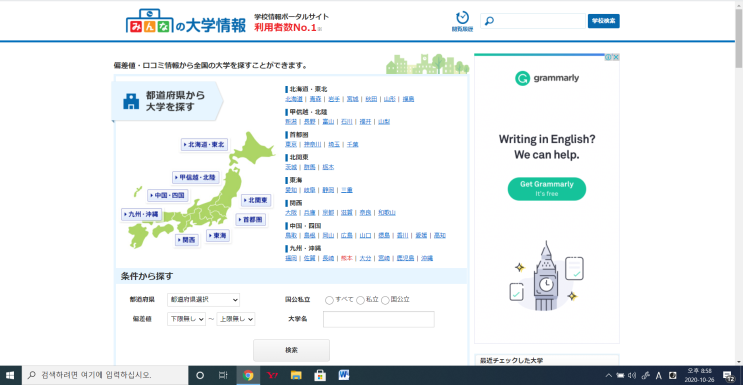Screen dimensions: 743x385
Task: Click the 北関東 region label on the map
Action: pyautogui.click(x=256, y=201)
